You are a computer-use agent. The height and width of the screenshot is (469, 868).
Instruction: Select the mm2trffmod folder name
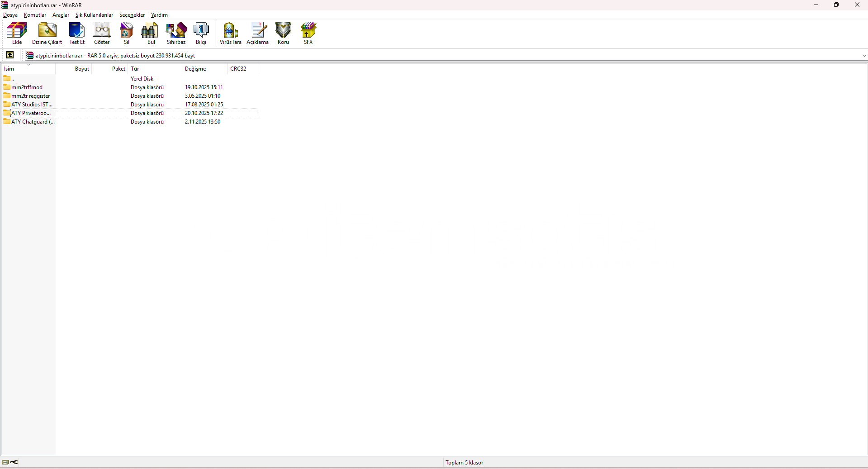click(x=27, y=87)
